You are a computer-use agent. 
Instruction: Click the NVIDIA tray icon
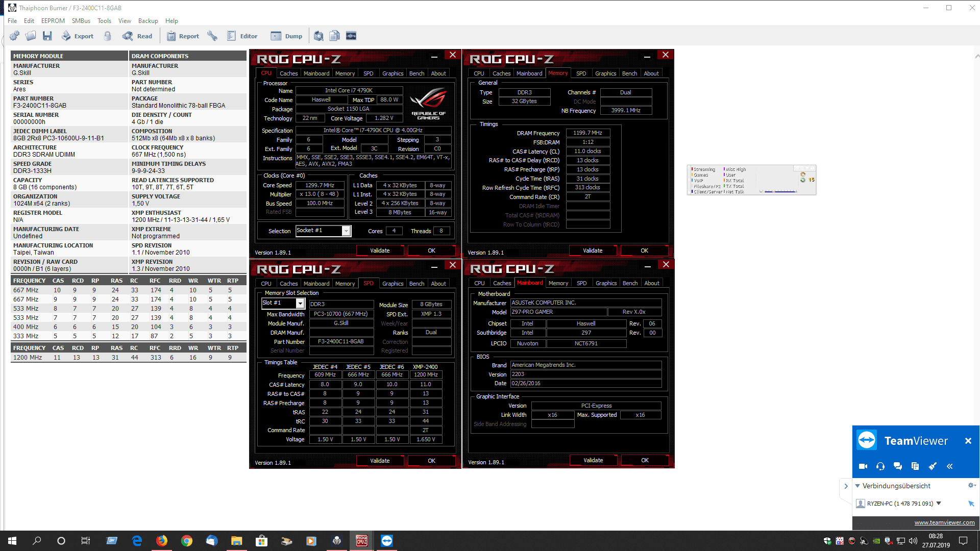pos(876,541)
